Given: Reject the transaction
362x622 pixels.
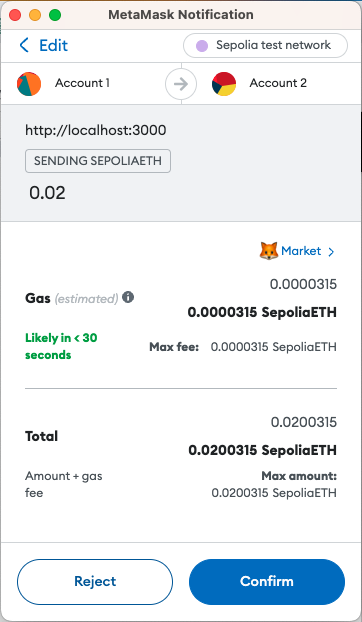Looking at the screenshot, I should point(95,582).
